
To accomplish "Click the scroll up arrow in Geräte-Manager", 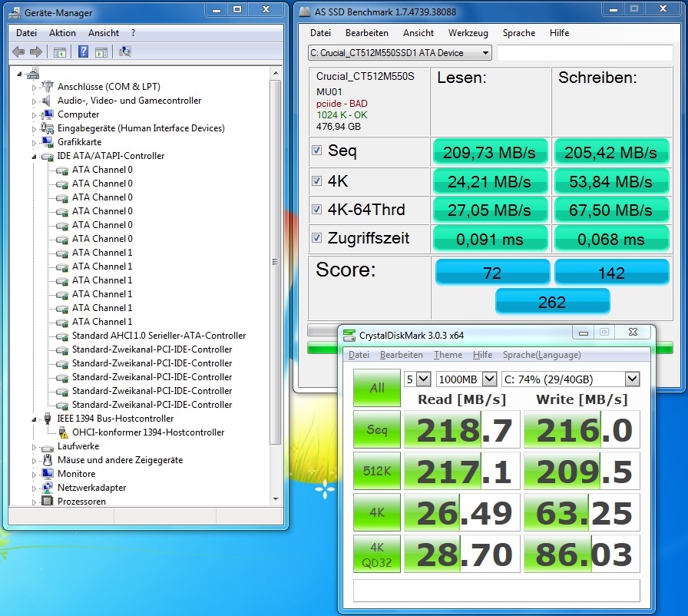I will (x=276, y=73).
